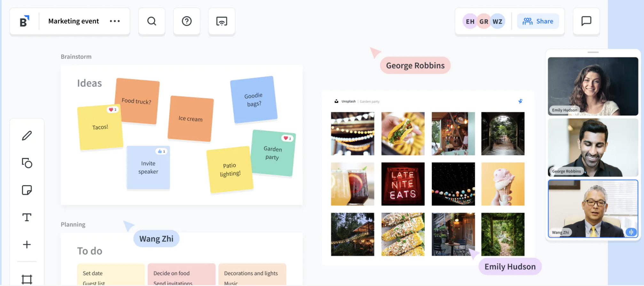Select the sticky note tool

27,190
